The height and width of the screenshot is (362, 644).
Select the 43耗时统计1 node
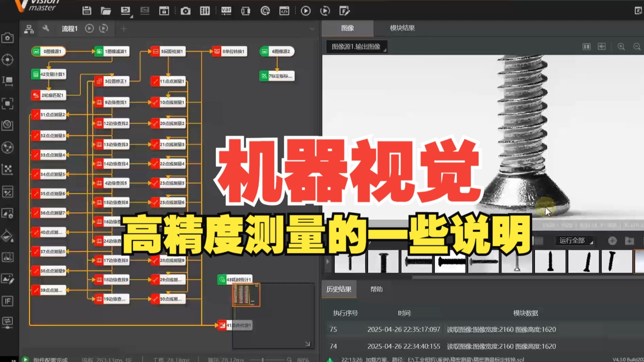pos(235,280)
